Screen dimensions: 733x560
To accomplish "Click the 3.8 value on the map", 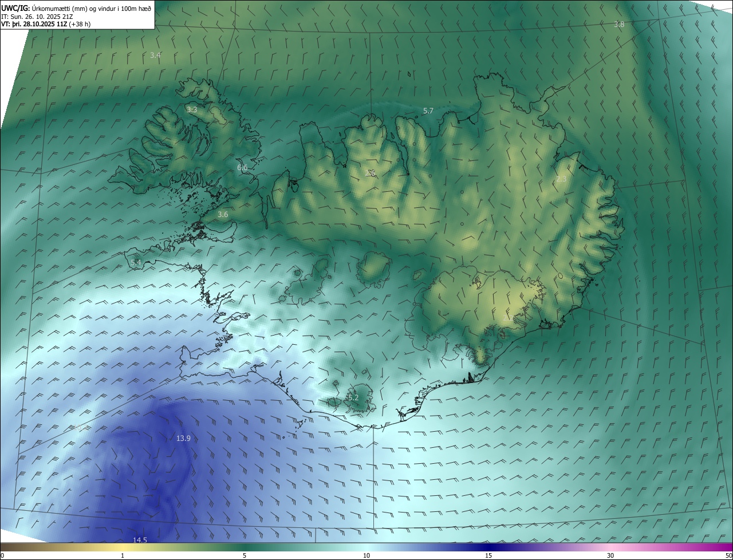I will tap(619, 24).
